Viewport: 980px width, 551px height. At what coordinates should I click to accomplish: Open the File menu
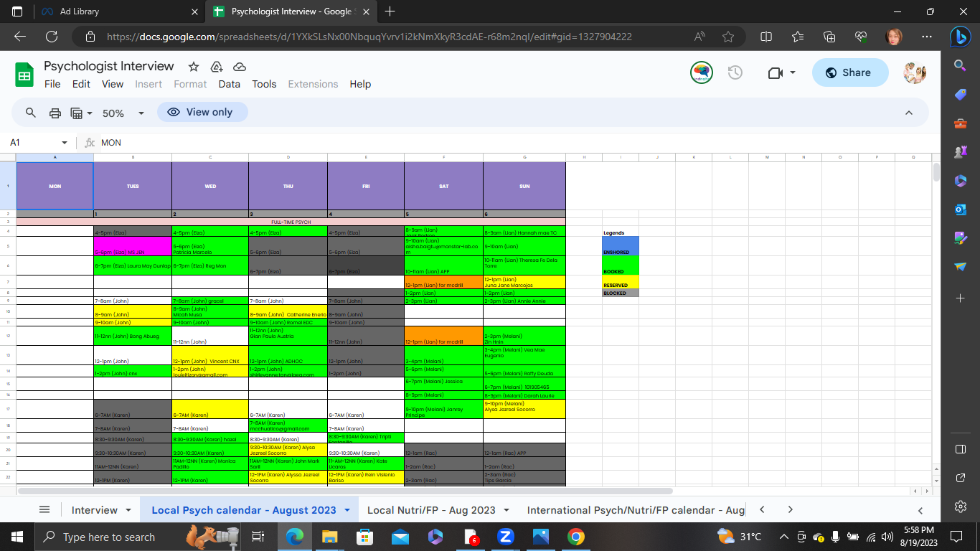tap(52, 84)
